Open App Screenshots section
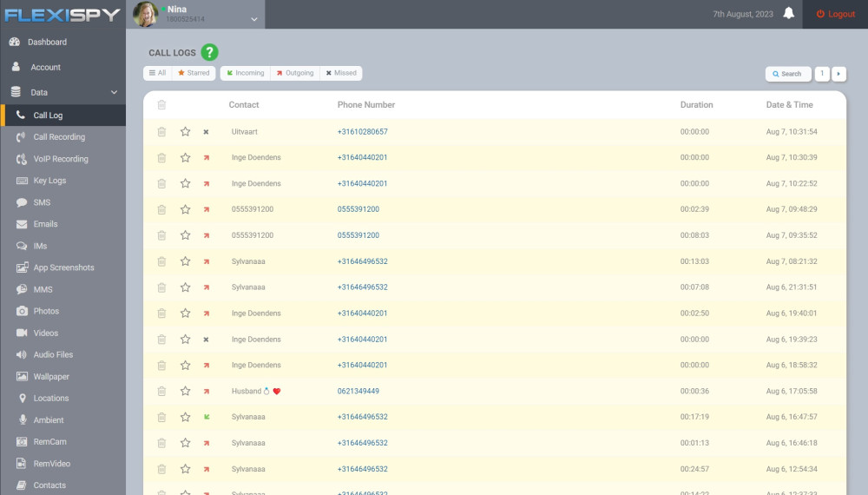Screen dimensions: 868x495 click(63, 267)
